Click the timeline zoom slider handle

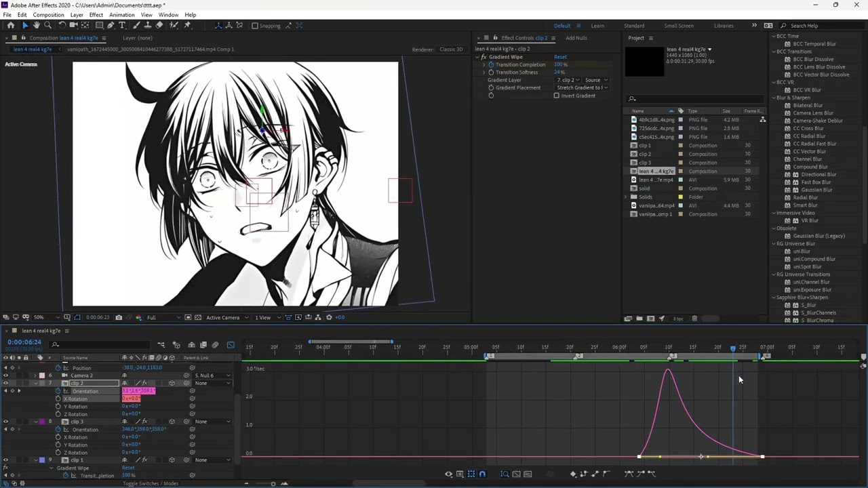[273, 483]
